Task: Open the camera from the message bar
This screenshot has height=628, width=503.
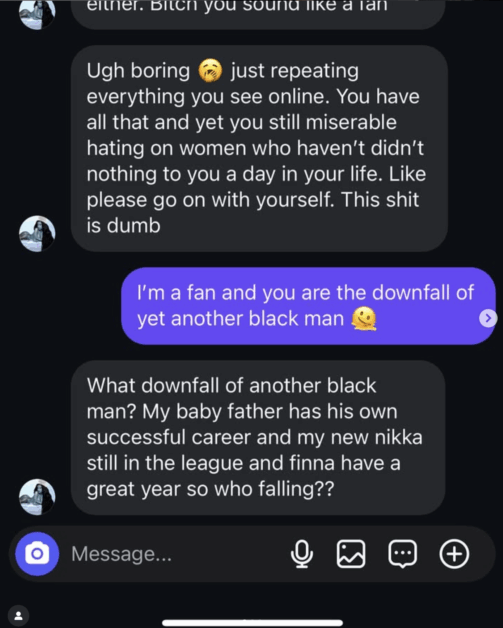Action: click(37, 554)
